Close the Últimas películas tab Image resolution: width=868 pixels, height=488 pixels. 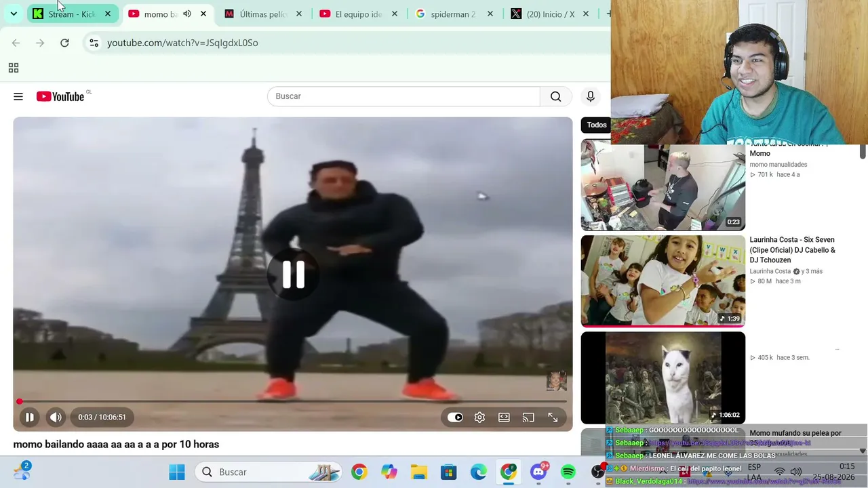click(298, 14)
